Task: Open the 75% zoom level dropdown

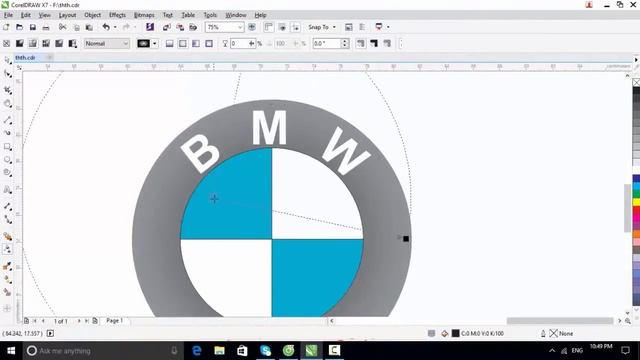Action: [x=240, y=27]
